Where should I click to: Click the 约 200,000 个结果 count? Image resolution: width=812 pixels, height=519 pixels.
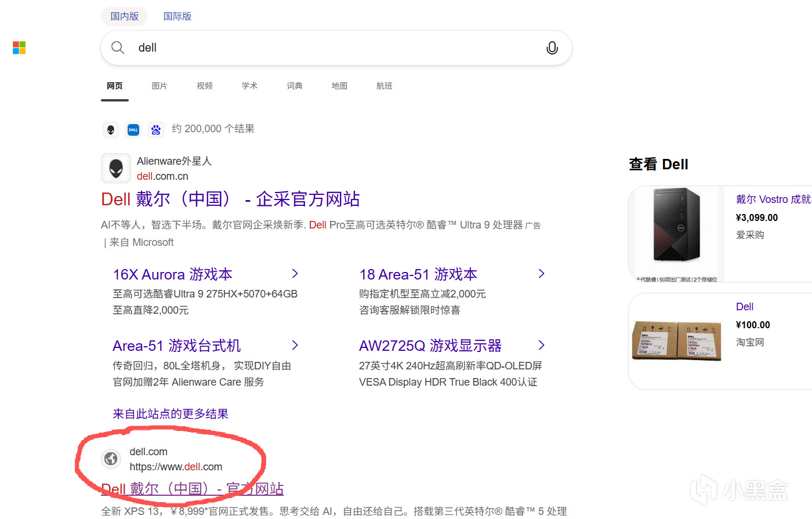[213, 129]
